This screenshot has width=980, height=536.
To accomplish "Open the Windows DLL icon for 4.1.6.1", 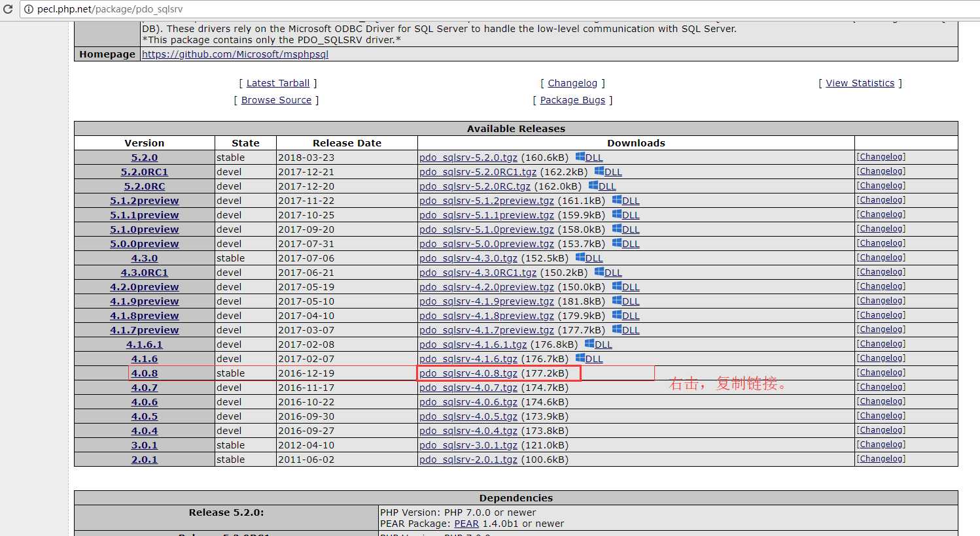I will coord(589,344).
